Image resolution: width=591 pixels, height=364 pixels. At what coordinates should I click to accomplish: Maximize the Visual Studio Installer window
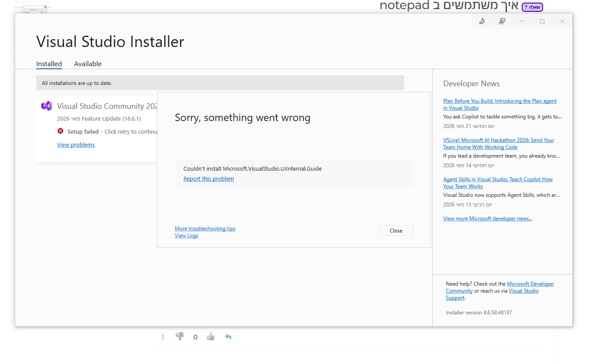click(x=542, y=21)
